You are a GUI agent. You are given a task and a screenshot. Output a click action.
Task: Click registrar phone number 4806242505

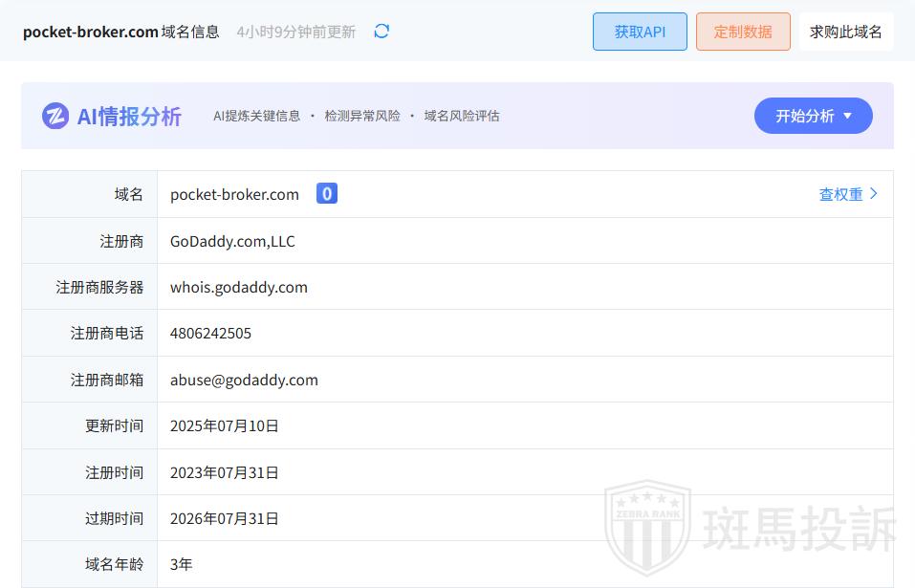(x=210, y=333)
